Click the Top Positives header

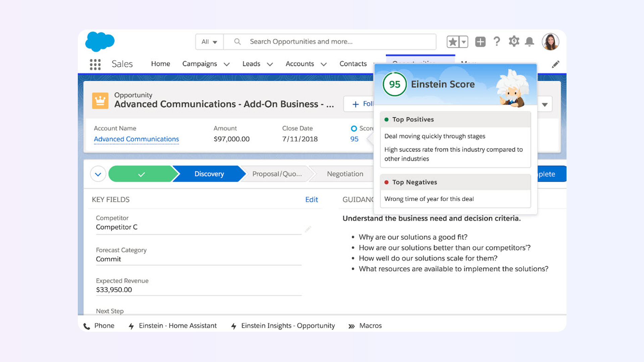(455, 119)
